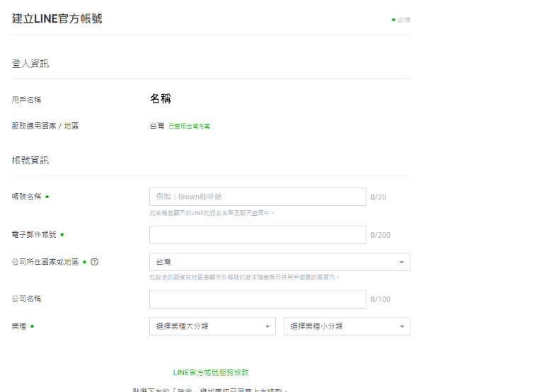This screenshot has height=392, width=544.
Task: Click the 帳號資訊 section heading
Action: coord(30,161)
